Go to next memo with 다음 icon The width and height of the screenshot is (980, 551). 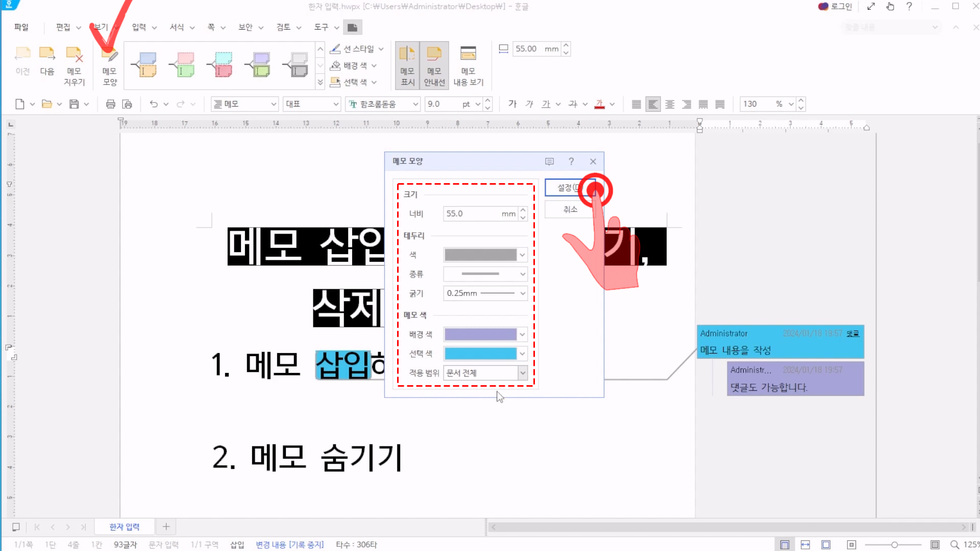click(x=47, y=54)
